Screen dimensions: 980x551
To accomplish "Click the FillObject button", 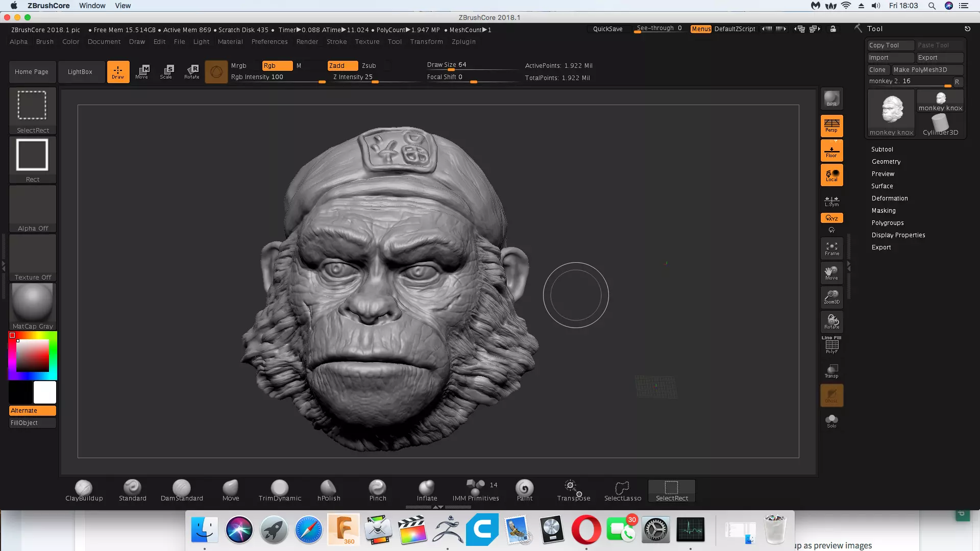I will click(x=33, y=423).
